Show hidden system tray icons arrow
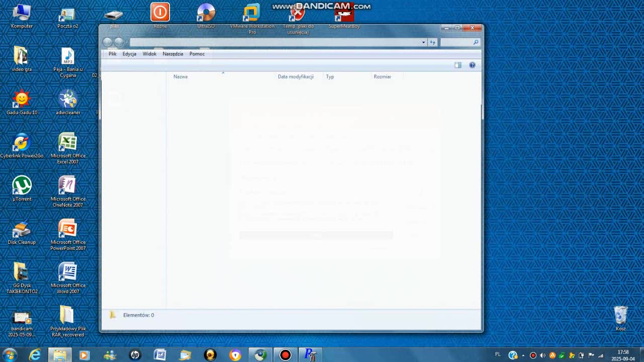The height and width of the screenshot is (362, 644). pos(523,355)
